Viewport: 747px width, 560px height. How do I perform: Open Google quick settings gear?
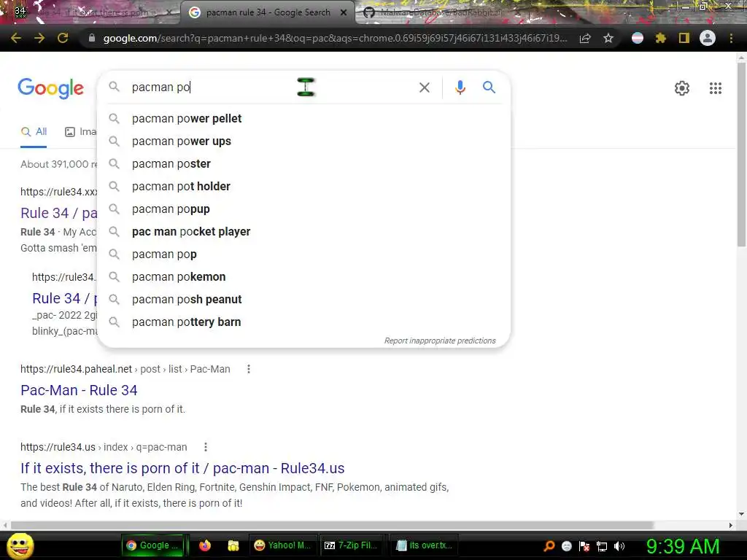tap(682, 88)
